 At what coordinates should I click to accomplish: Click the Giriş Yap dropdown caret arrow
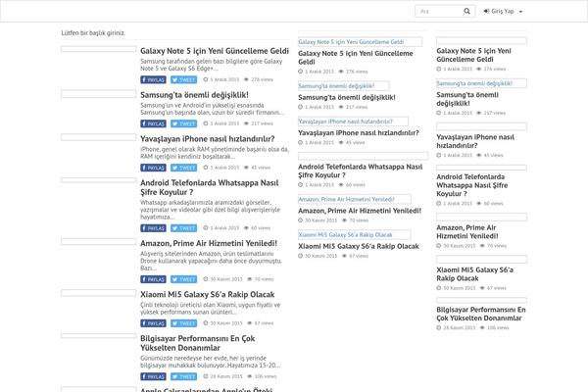[x=520, y=12]
